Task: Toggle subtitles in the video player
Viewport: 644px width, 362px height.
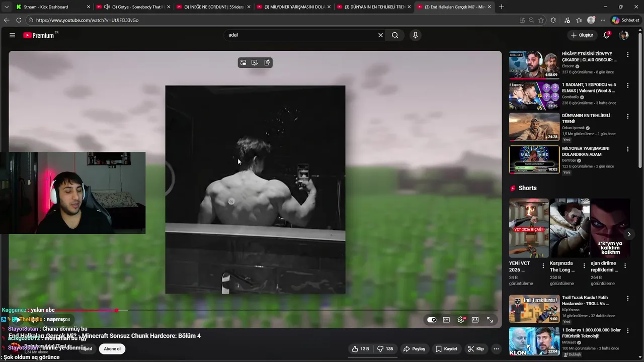Action: (x=446, y=320)
